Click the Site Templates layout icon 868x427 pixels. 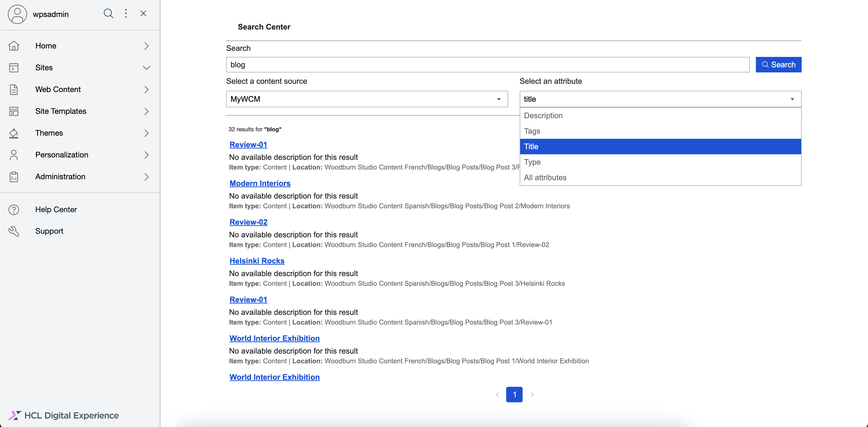[14, 111]
